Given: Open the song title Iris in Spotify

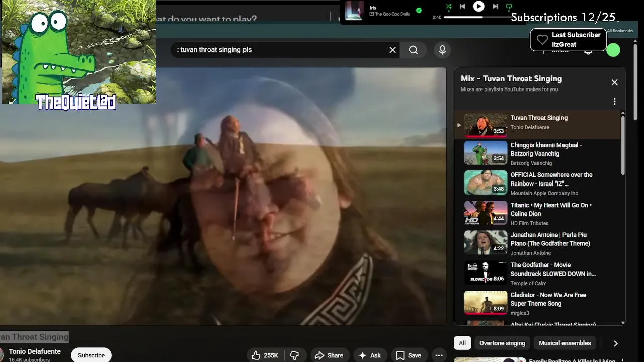Looking at the screenshot, I should coord(373,8).
